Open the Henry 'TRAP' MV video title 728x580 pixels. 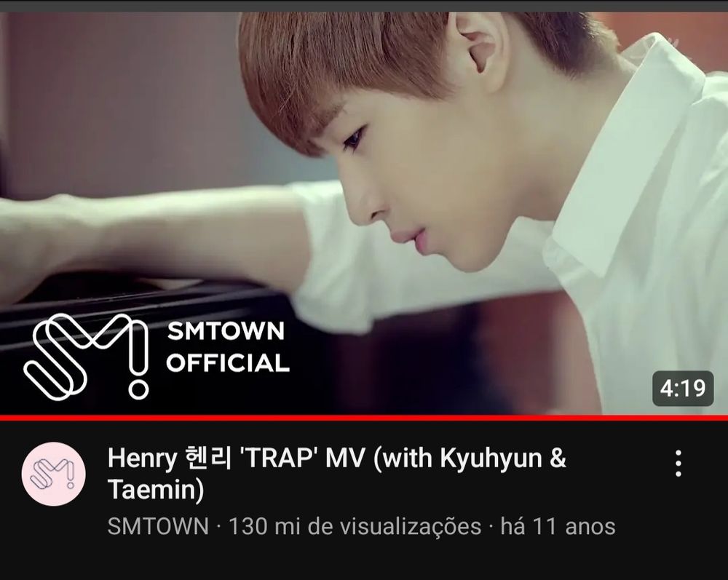point(337,473)
